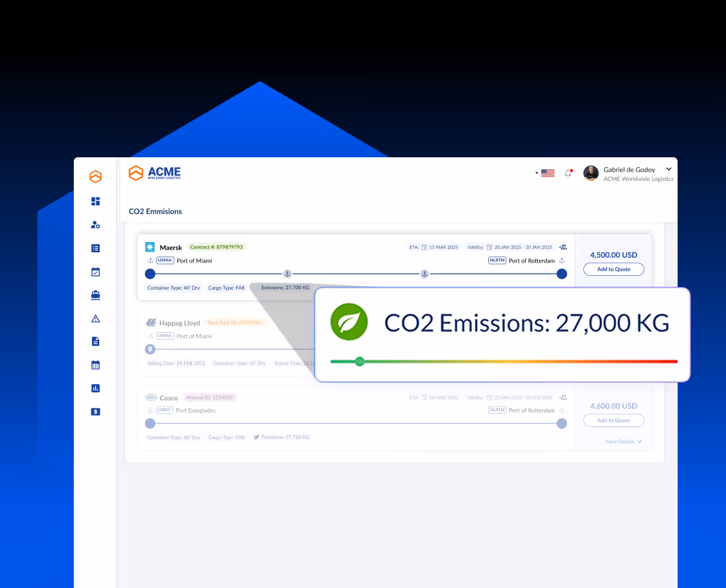The width and height of the screenshot is (726, 588).
Task: Open the calendar checkmark icon in sidebar
Action: (x=95, y=272)
